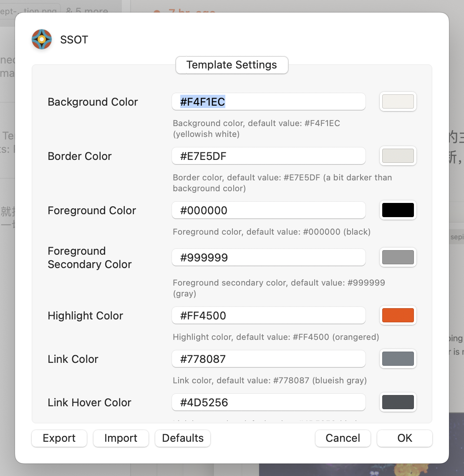The width and height of the screenshot is (464, 476).
Task: Click the Link Color swatch
Action: [x=398, y=359]
